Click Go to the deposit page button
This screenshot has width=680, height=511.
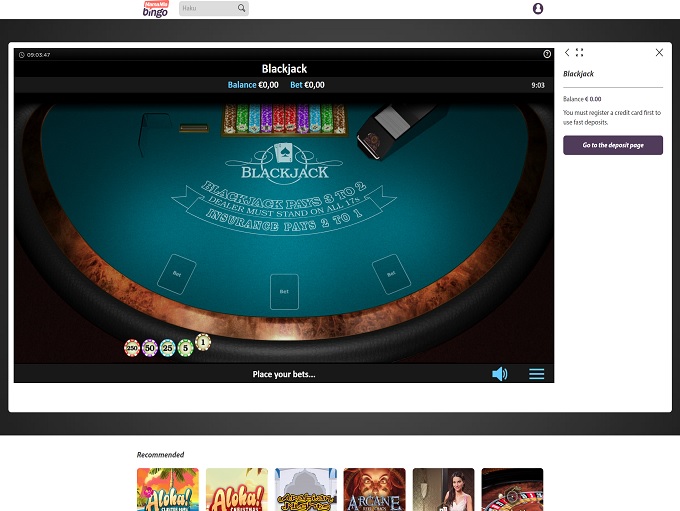pos(612,145)
